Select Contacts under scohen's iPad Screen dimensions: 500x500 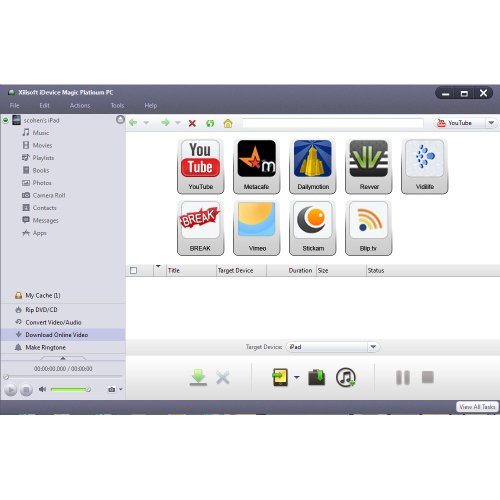44,208
